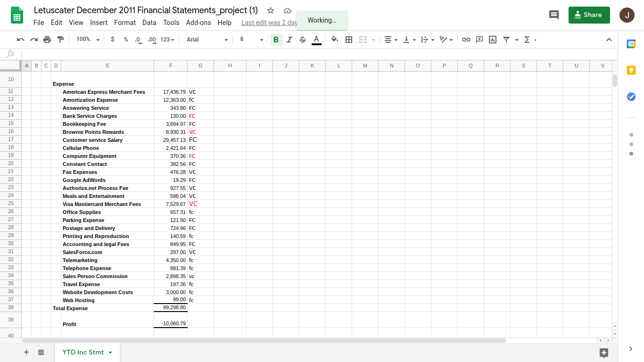
Task: Toggle the filter on
Action: pyautogui.click(x=506, y=40)
